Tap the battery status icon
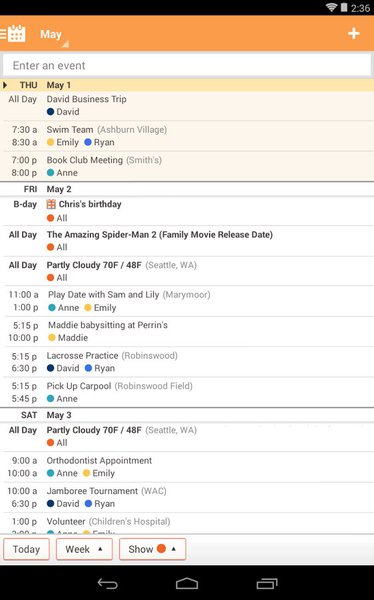 coord(344,7)
